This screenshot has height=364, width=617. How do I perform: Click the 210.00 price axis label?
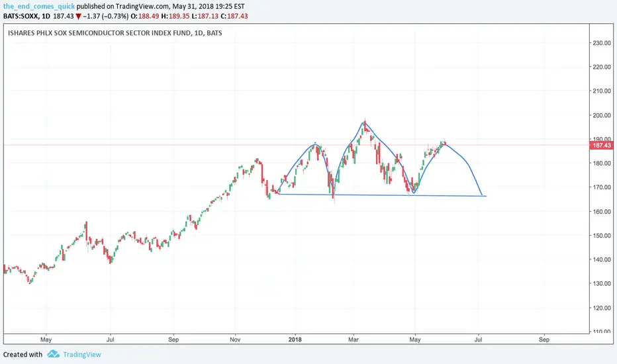coord(602,91)
